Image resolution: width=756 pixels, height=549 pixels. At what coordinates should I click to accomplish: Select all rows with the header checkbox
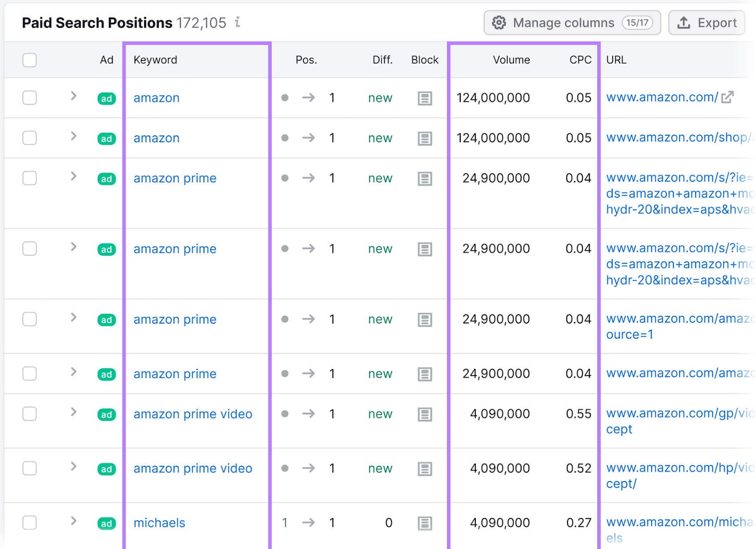29,60
